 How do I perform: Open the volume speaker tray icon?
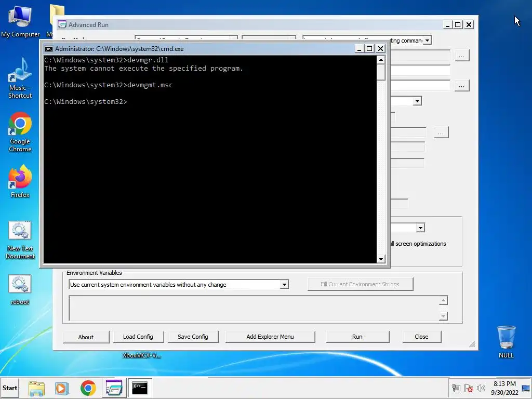[x=481, y=388]
